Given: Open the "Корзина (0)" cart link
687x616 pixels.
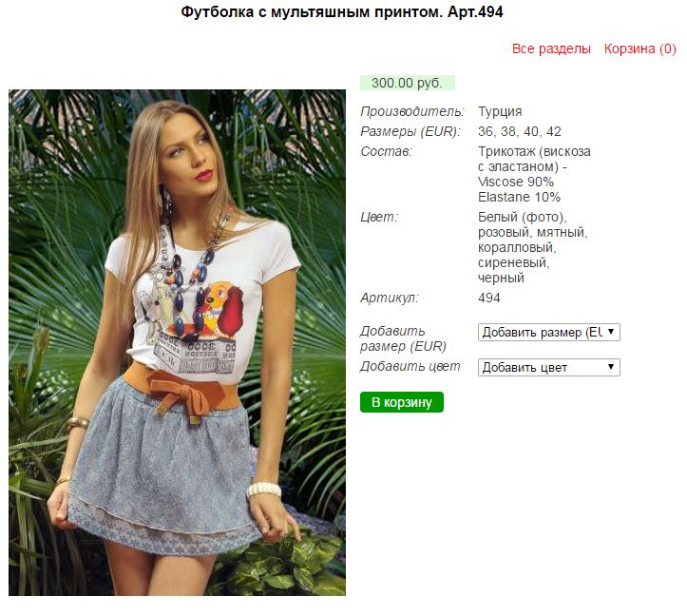Looking at the screenshot, I should [639, 48].
